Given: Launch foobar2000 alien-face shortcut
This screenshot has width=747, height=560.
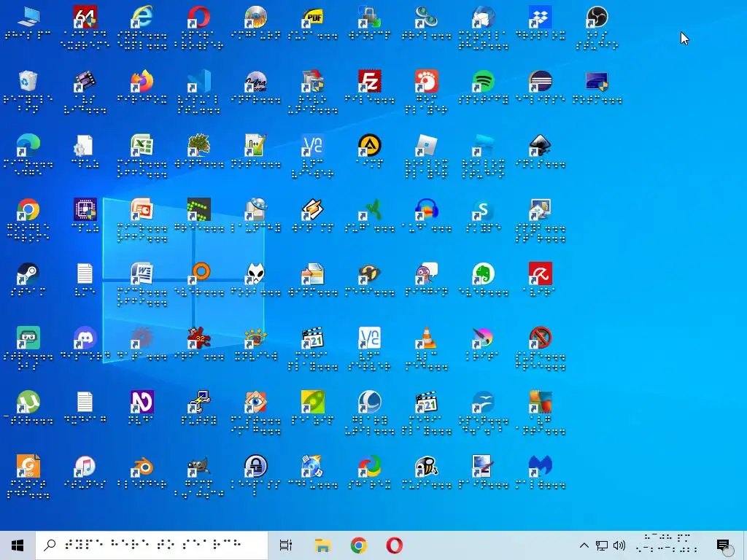Looking at the screenshot, I should (256, 274).
